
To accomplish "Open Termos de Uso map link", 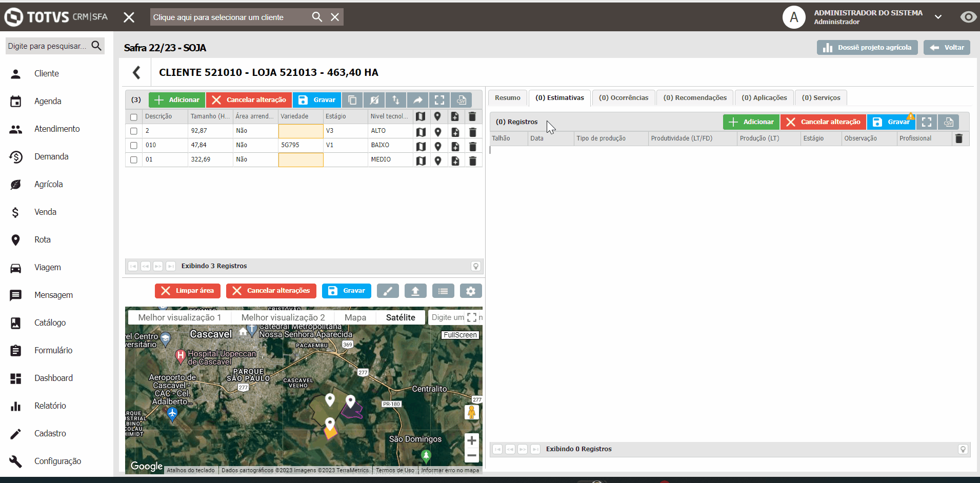I will click(395, 470).
